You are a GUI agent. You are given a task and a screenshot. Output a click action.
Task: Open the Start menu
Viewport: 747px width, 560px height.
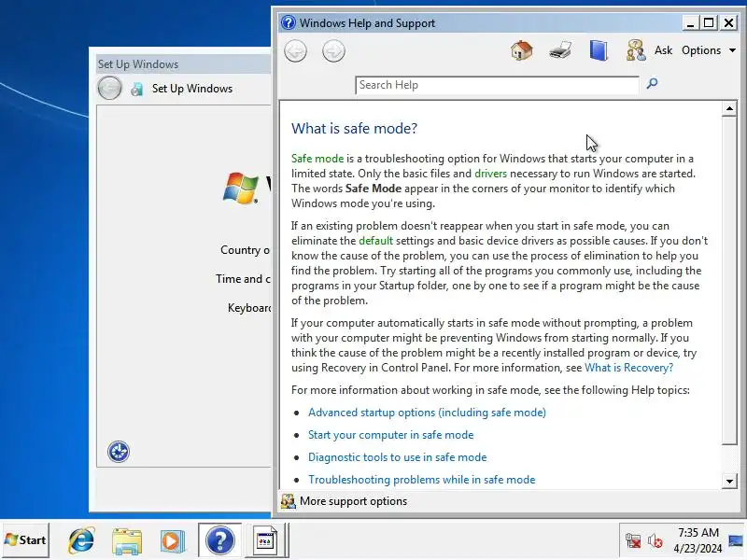pyautogui.click(x=26, y=540)
